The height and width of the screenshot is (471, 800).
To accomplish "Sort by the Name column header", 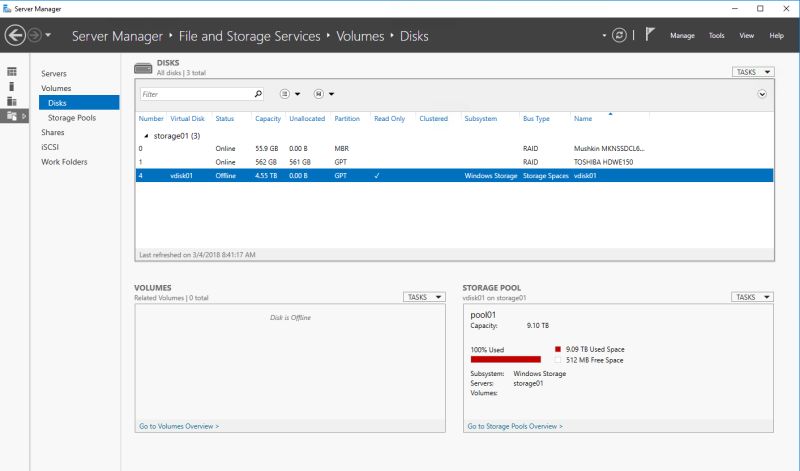I will [583, 118].
